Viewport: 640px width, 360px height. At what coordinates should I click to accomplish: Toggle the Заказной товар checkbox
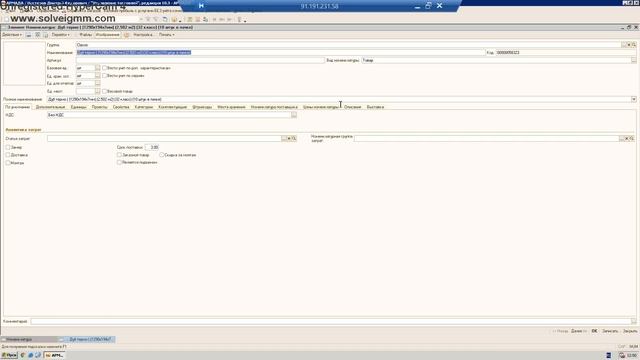pos(119,155)
